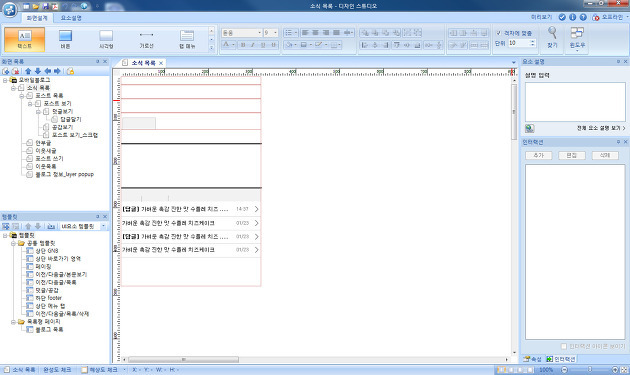Click the globe icon in quick-access bar
Viewport: 630px width, 375px height.
click(84, 6)
